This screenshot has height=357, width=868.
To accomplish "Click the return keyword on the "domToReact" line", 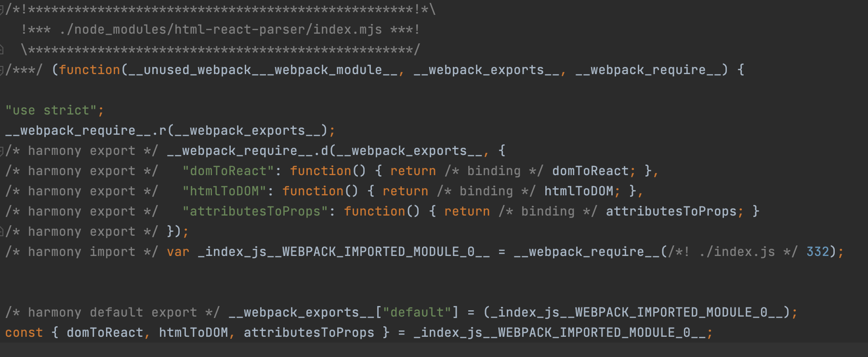I will [x=413, y=171].
